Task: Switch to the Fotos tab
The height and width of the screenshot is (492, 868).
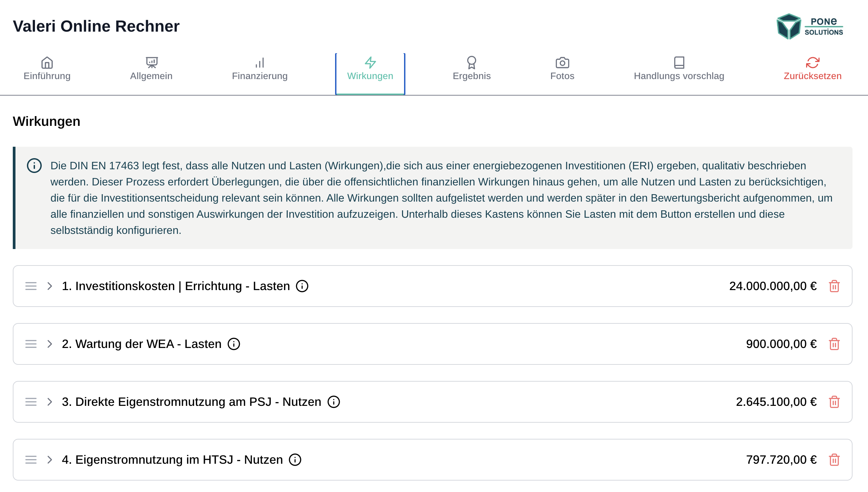Action: click(x=562, y=69)
